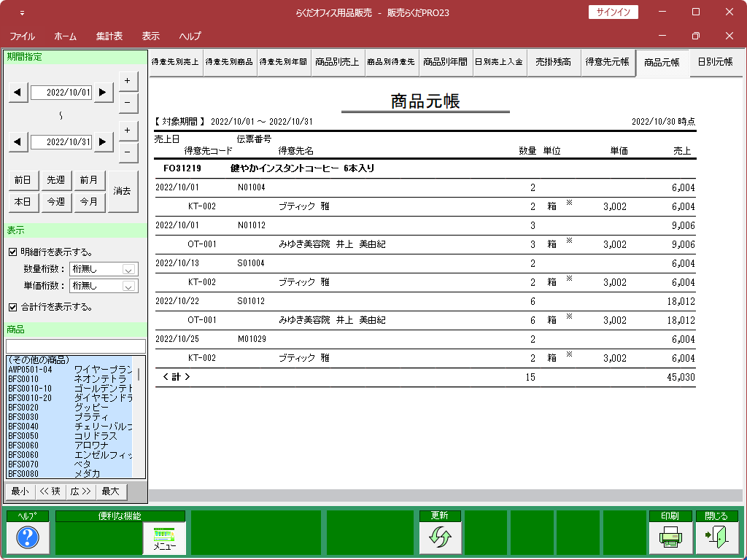Switch to 日別売上入金 tab

tap(499, 62)
